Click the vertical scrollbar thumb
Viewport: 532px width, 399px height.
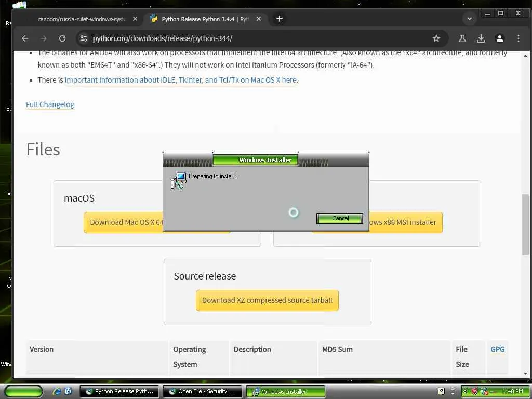tap(525, 224)
